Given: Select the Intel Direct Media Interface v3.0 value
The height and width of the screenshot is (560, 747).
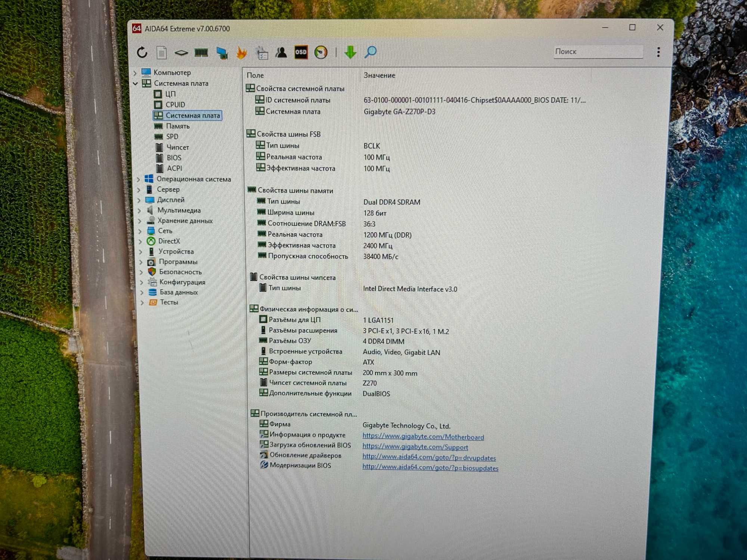Looking at the screenshot, I should tap(410, 289).
